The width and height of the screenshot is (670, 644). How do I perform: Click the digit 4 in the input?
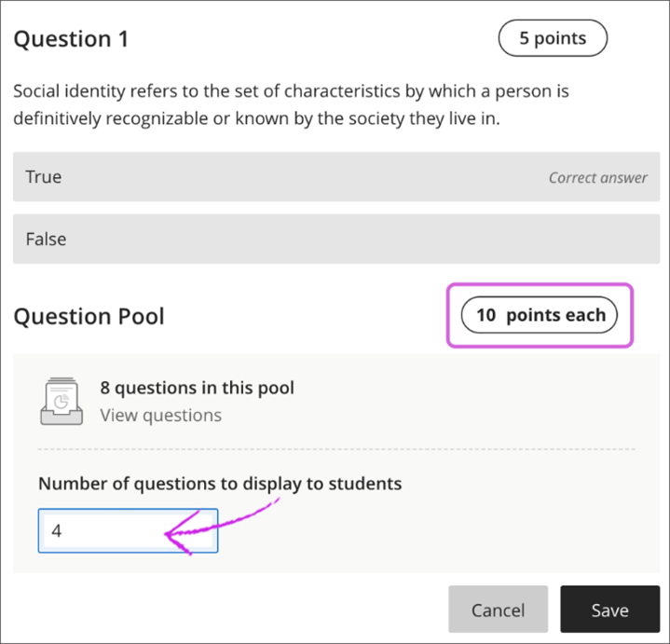[57, 531]
